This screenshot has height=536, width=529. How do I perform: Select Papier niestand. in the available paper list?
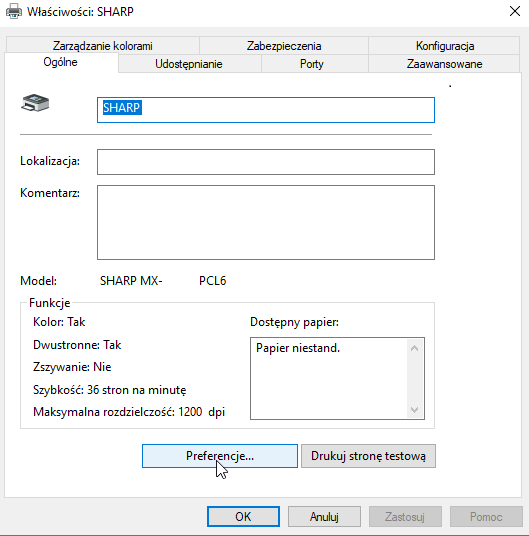(x=298, y=348)
